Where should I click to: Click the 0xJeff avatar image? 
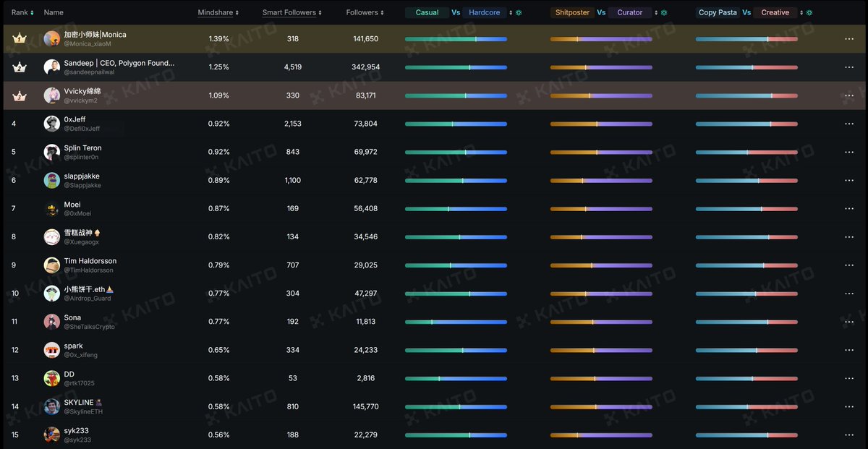(51, 124)
